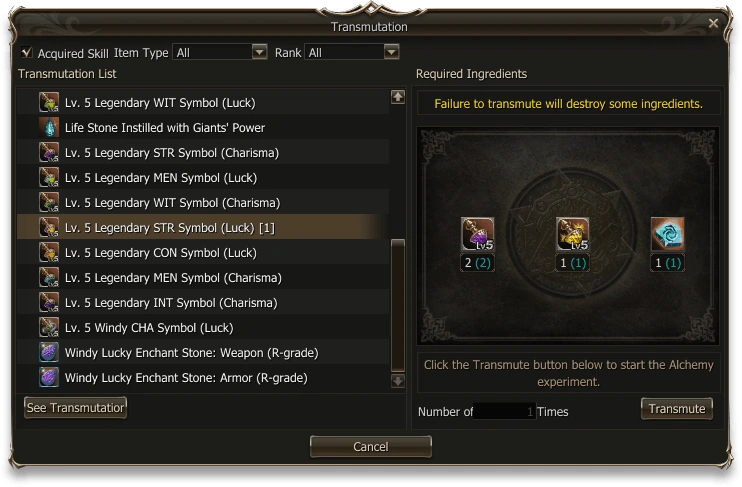This screenshot has height=487, width=742.
Task: Select Lv. 5 Legendary INT Symbol (Charisma)
Action: point(173,303)
